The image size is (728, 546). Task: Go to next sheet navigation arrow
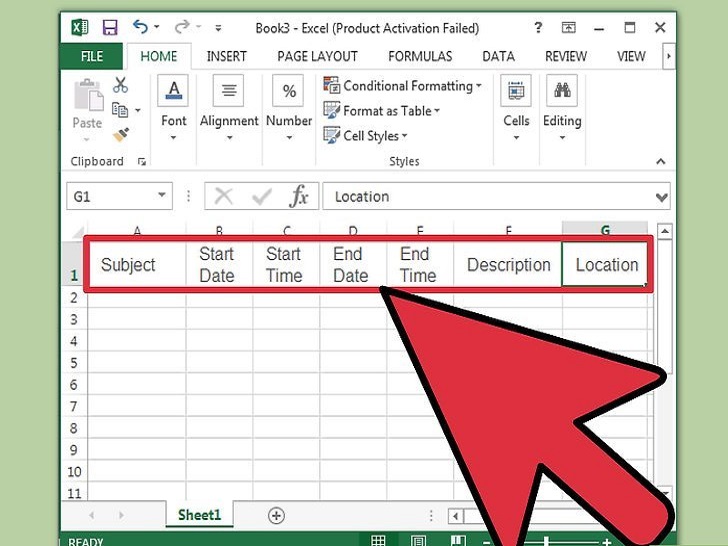tap(121, 515)
